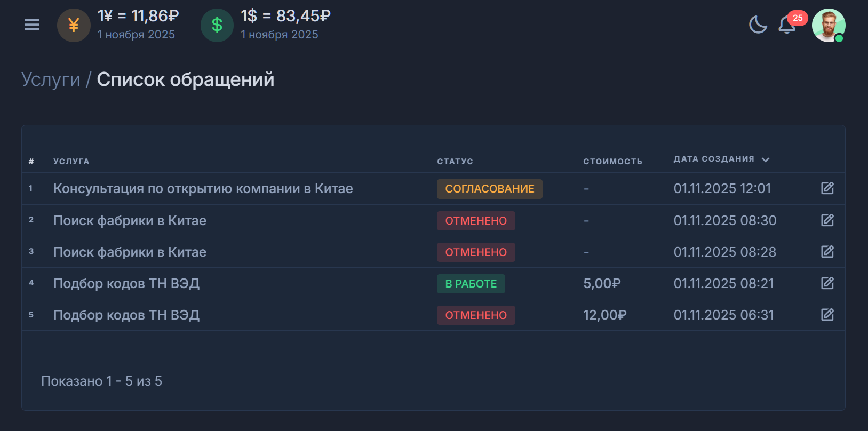The width and height of the screenshot is (868, 431).
Task: Sort table by 'Стоимость' column header
Action: pos(612,162)
